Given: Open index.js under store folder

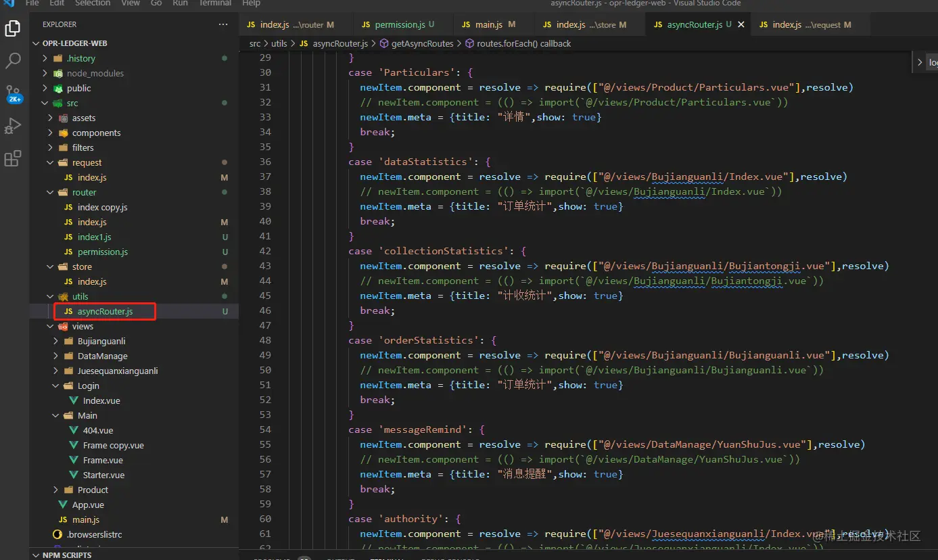Looking at the screenshot, I should (x=134, y=281).
